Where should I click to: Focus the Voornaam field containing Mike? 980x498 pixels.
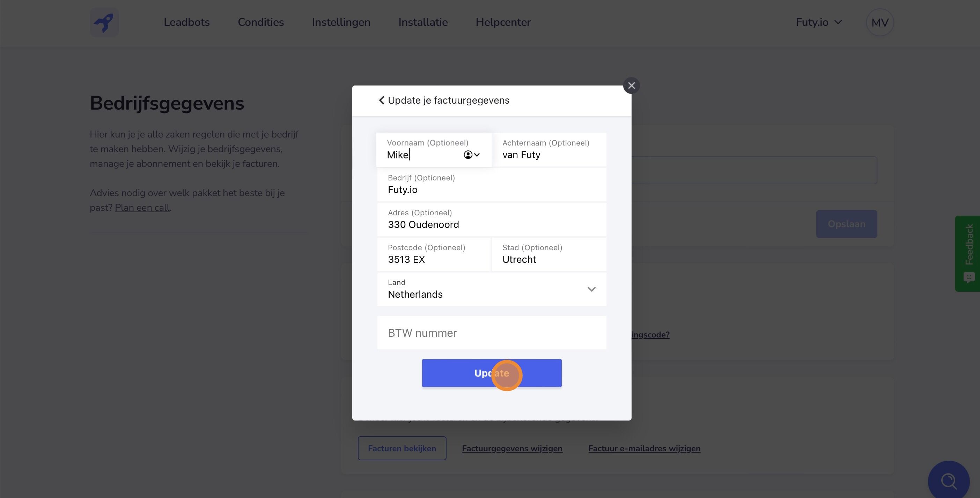434,150
